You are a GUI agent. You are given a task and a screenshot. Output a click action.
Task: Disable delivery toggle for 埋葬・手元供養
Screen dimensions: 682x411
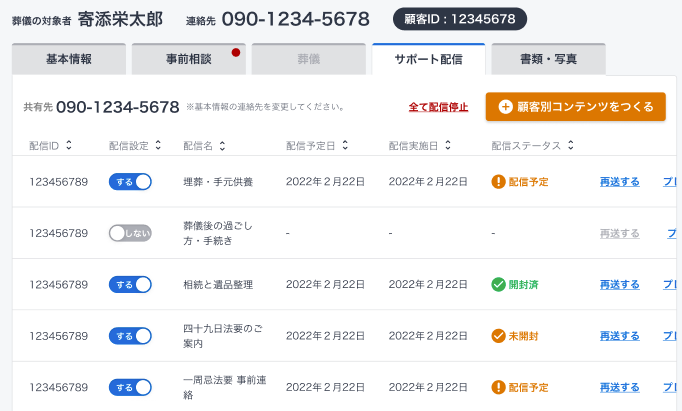130,182
